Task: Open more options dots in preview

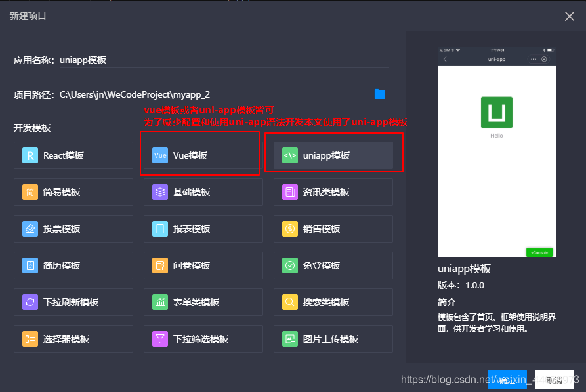Action: (534, 60)
